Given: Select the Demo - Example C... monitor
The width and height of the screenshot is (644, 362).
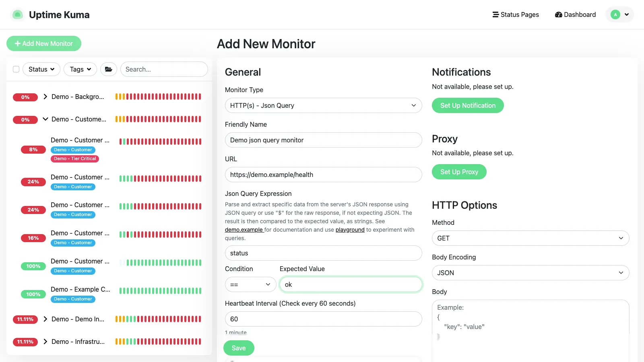Looking at the screenshot, I should point(80,289).
